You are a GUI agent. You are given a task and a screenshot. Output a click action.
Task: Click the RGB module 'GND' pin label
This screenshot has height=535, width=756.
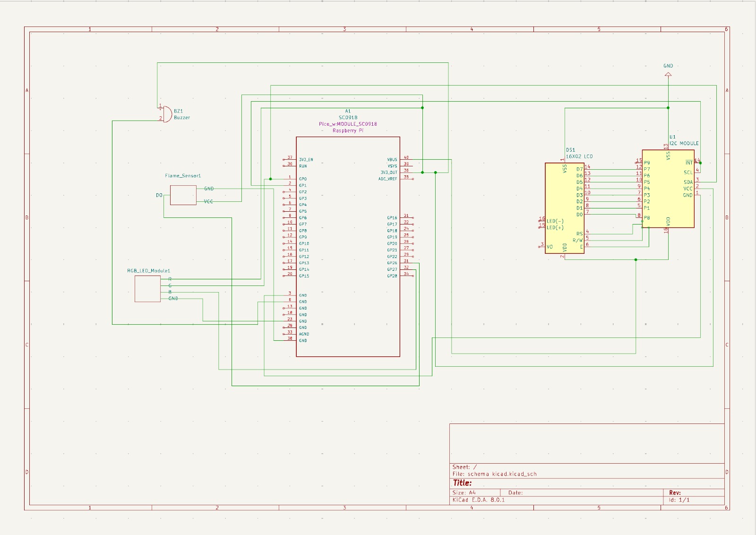173,299
